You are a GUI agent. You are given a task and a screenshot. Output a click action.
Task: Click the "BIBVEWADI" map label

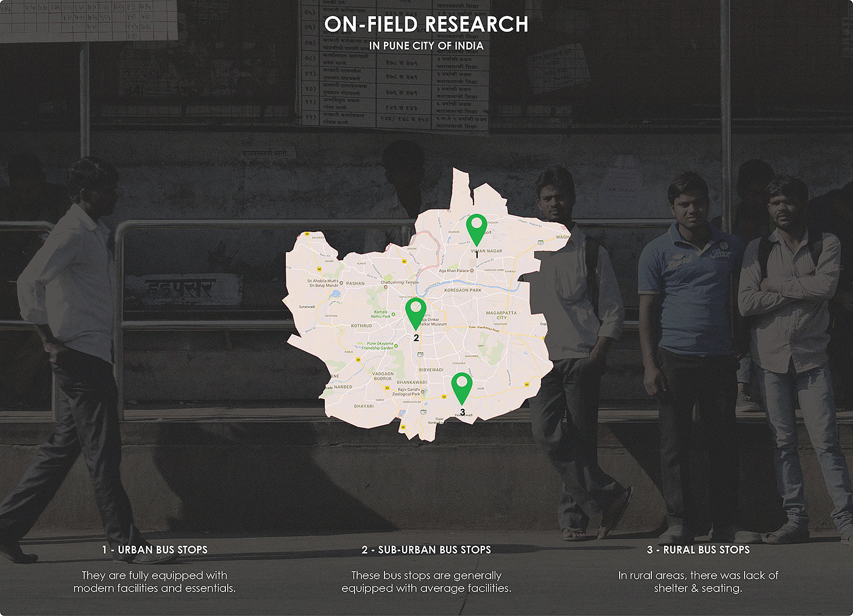[431, 370]
